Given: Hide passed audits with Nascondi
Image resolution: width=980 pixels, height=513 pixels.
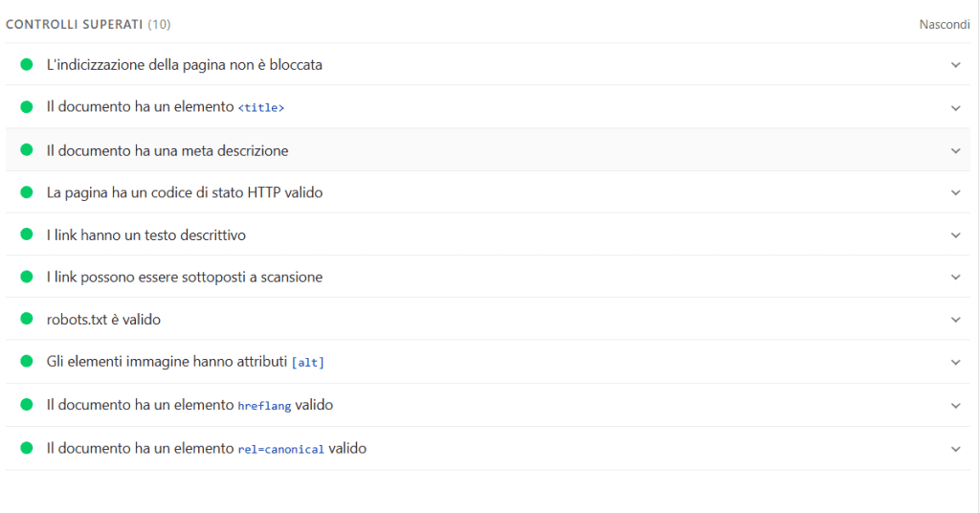Looking at the screenshot, I should [944, 24].
